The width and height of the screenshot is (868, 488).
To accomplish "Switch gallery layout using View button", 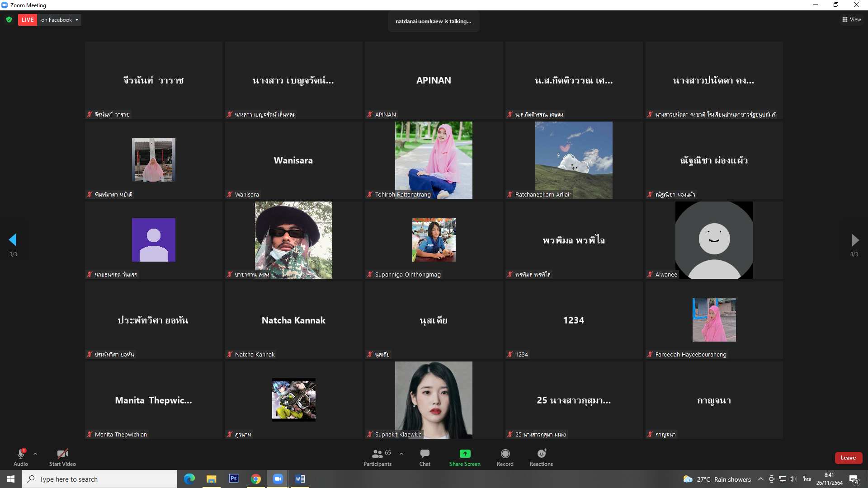I will [851, 19].
